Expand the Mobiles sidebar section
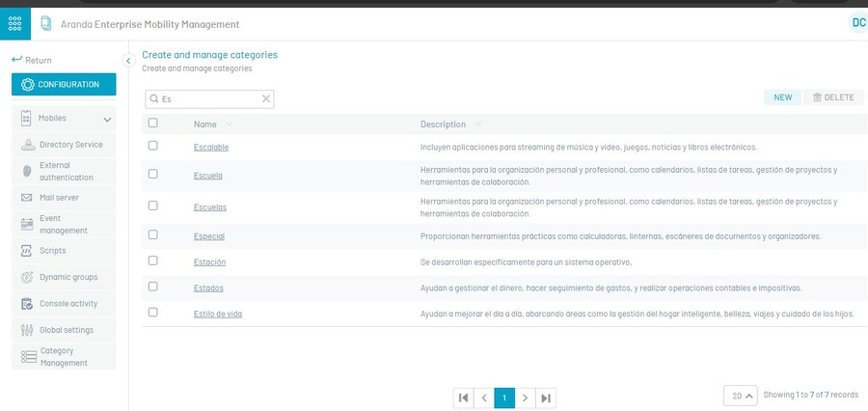The width and height of the screenshot is (868, 411). click(x=107, y=120)
